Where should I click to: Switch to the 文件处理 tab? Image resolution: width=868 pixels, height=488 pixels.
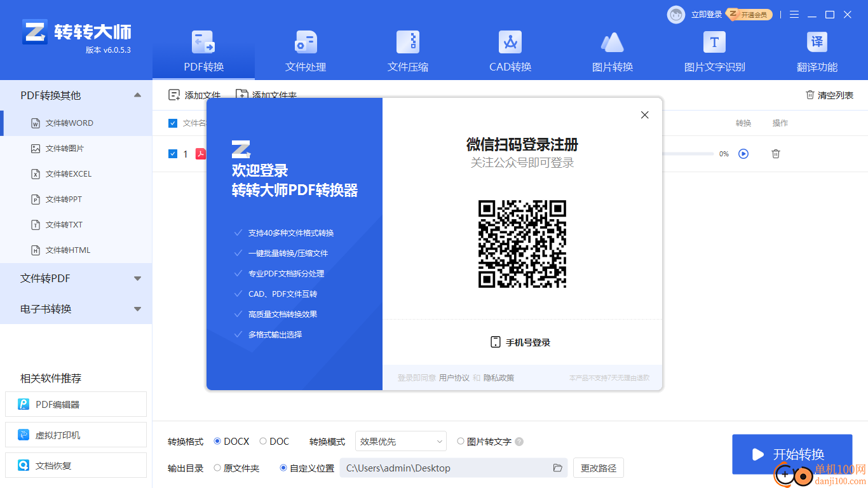(306, 52)
